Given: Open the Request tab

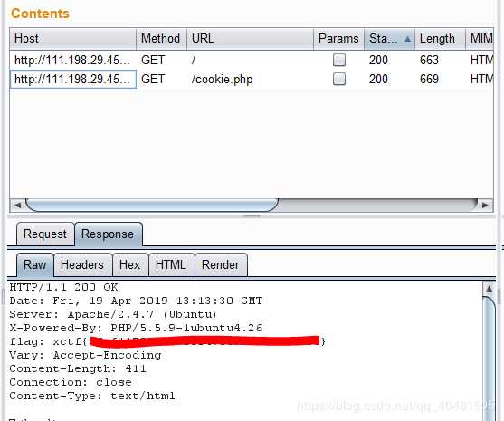Looking at the screenshot, I should pos(45,234).
